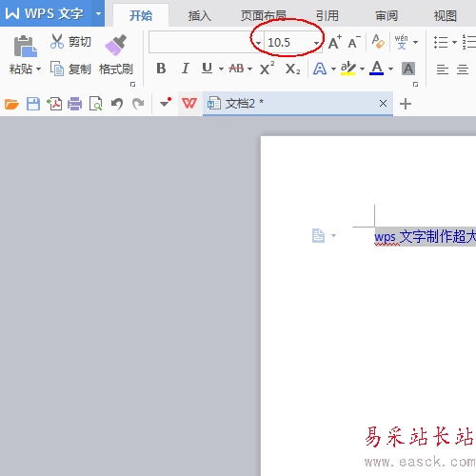Click the Paste clipboard icon
Viewport: 476px width, 476px height.
25,47
